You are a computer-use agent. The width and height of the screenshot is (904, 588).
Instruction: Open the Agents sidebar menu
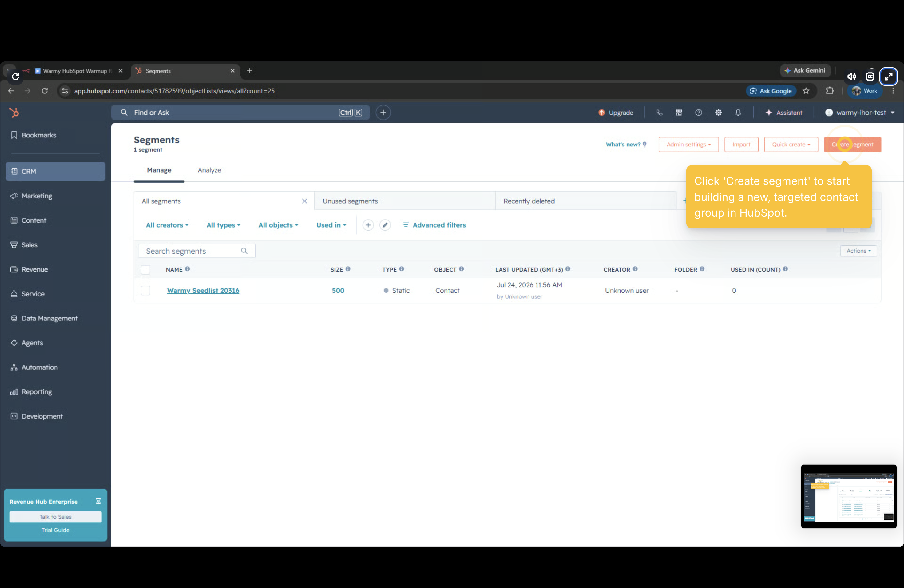27,343
